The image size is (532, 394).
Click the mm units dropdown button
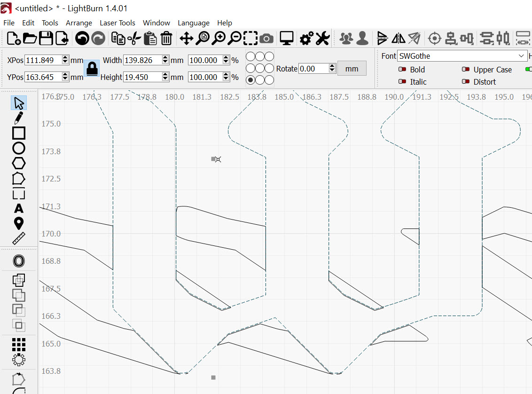click(x=352, y=68)
